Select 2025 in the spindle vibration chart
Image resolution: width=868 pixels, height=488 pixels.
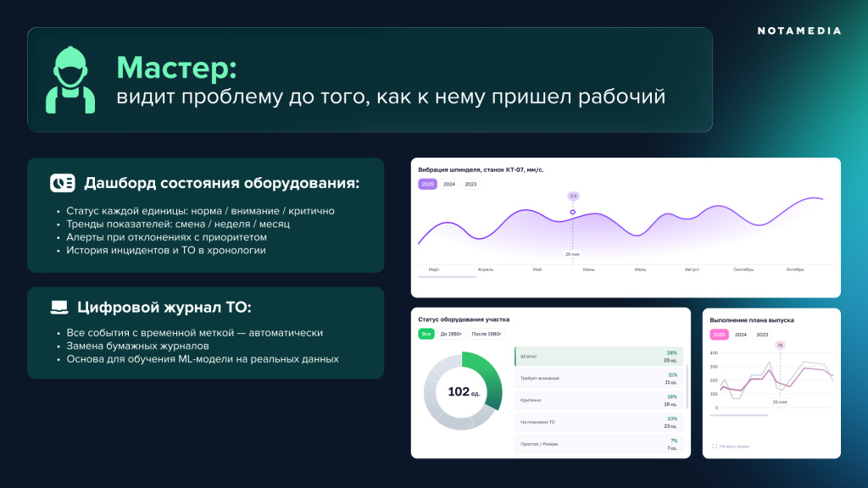tap(427, 184)
